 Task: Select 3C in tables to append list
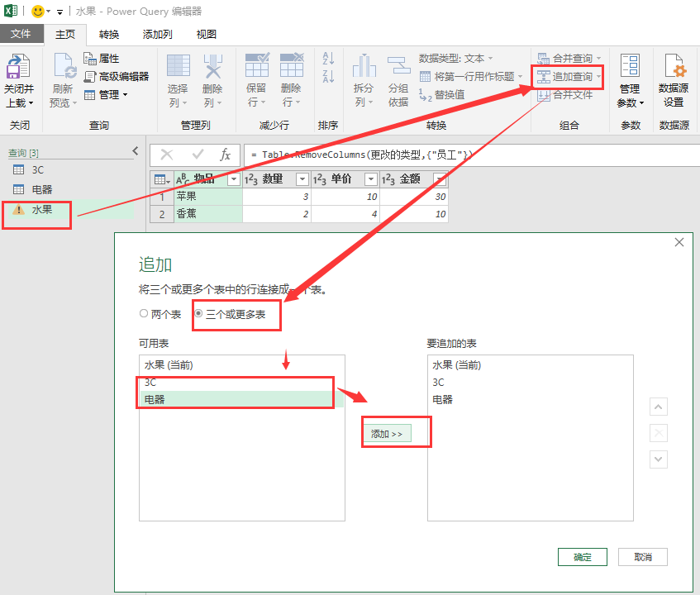click(531, 382)
